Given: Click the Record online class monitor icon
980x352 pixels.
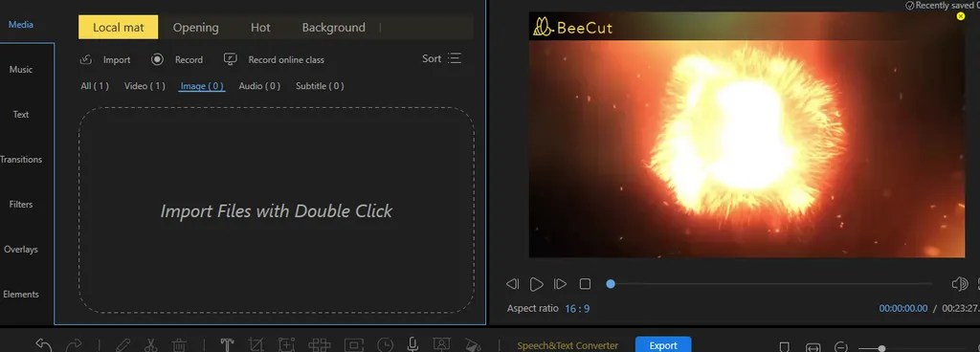Looking at the screenshot, I should [231, 59].
